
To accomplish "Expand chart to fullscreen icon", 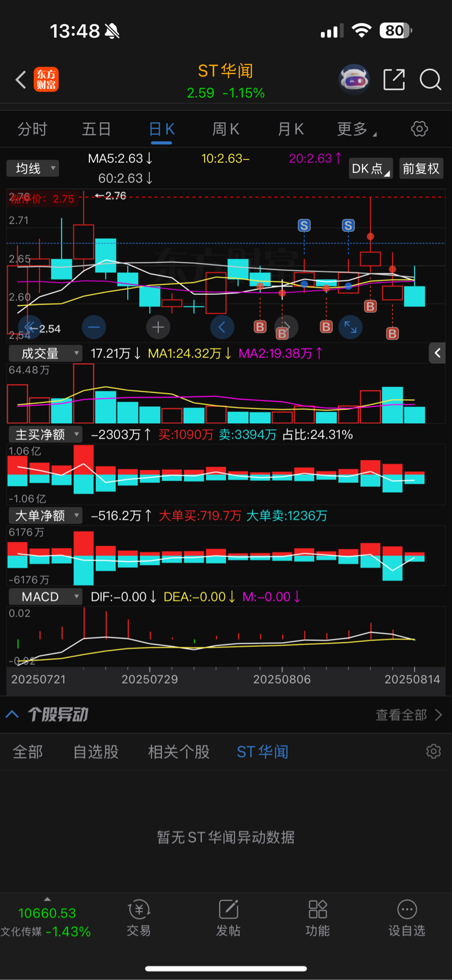I will (351, 327).
